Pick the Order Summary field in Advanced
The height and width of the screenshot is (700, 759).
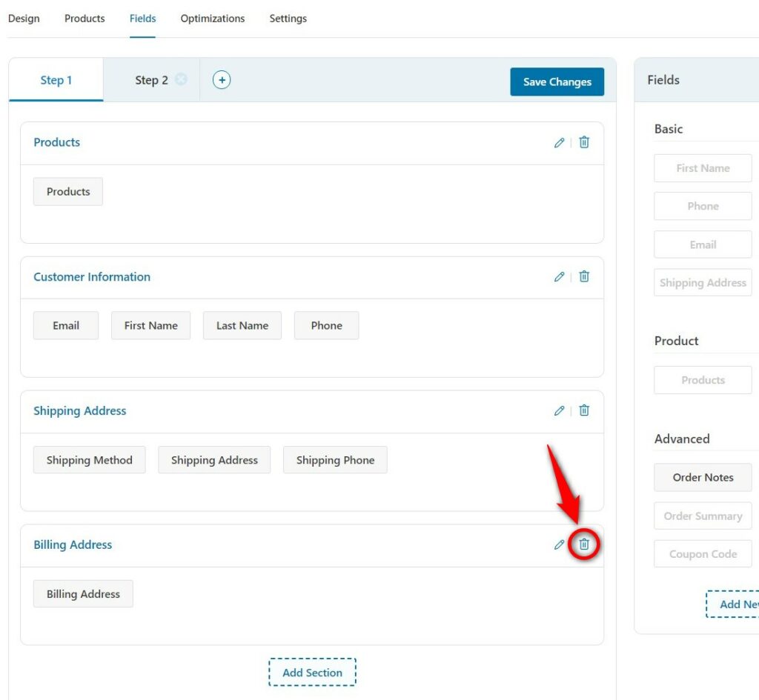coord(703,516)
